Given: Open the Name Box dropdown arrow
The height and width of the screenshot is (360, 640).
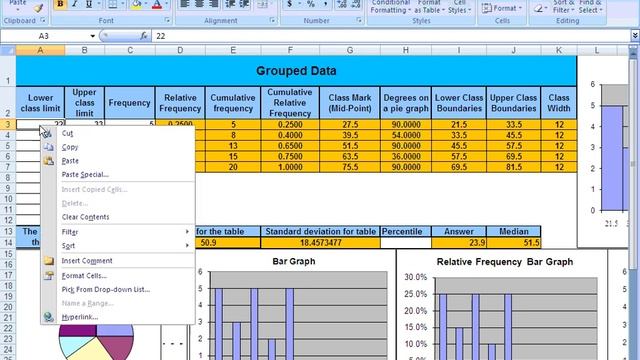Looking at the screenshot, I should click(x=93, y=36).
